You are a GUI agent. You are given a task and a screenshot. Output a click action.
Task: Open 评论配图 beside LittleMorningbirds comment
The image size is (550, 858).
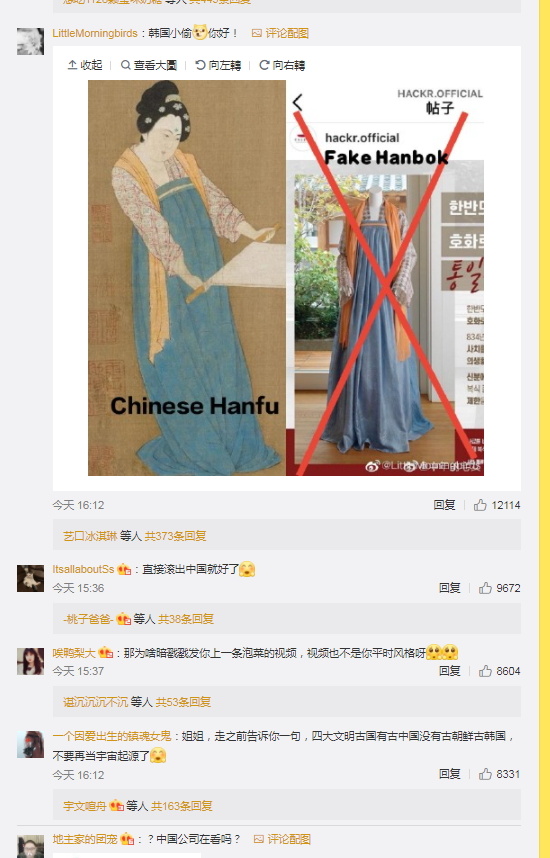pyautogui.click(x=280, y=33)
